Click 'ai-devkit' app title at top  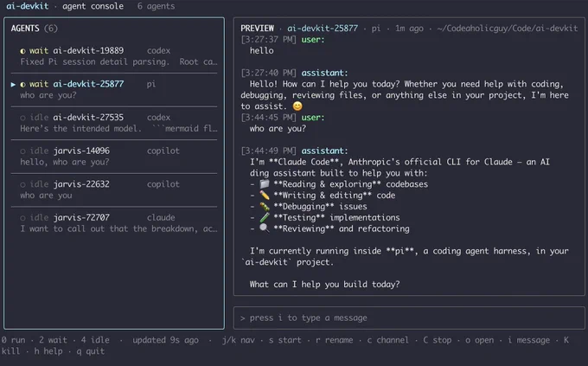pos(28,6)
